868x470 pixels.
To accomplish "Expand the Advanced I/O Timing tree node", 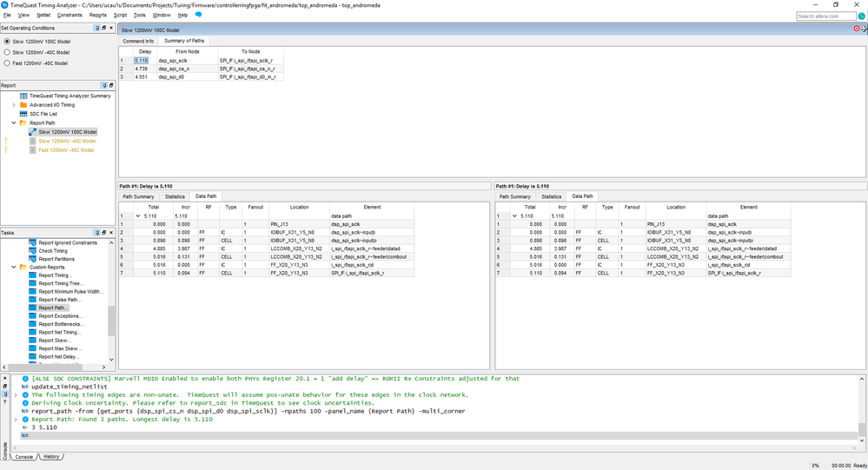I will tap(13, 105).
